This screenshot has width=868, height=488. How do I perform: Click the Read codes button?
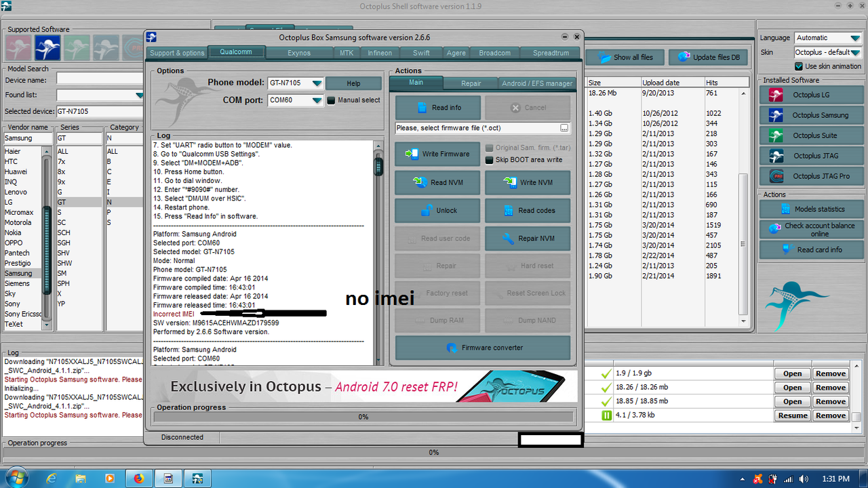(x=528, y=211)
